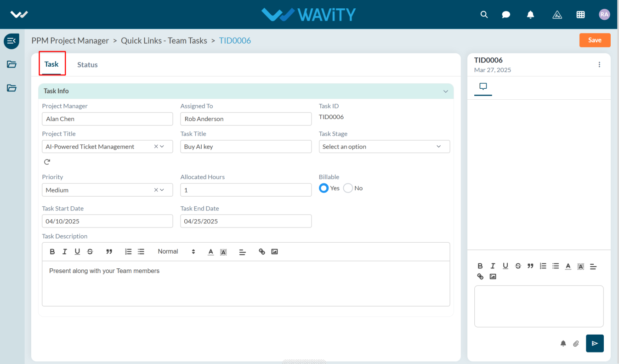The width and height of the screenshot is (619, 364).
Task: Pick background highlight color in Task Description toolbar
Action: [x=223, y=252]
